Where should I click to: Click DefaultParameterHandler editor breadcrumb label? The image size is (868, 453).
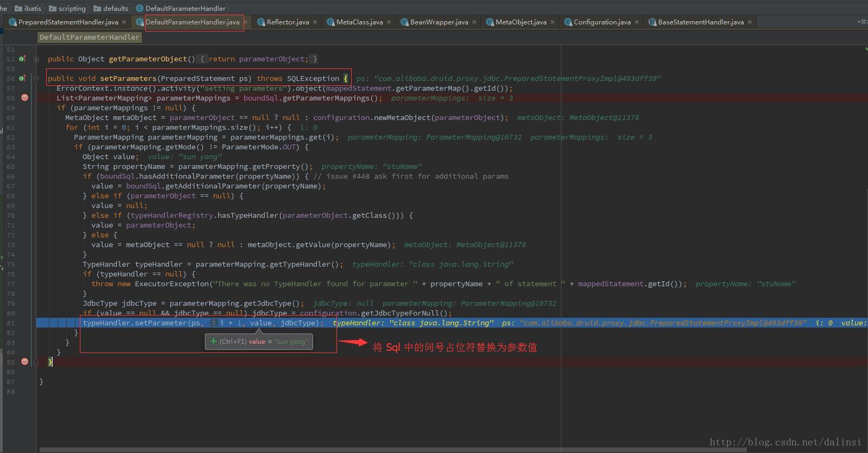point(90,37)
